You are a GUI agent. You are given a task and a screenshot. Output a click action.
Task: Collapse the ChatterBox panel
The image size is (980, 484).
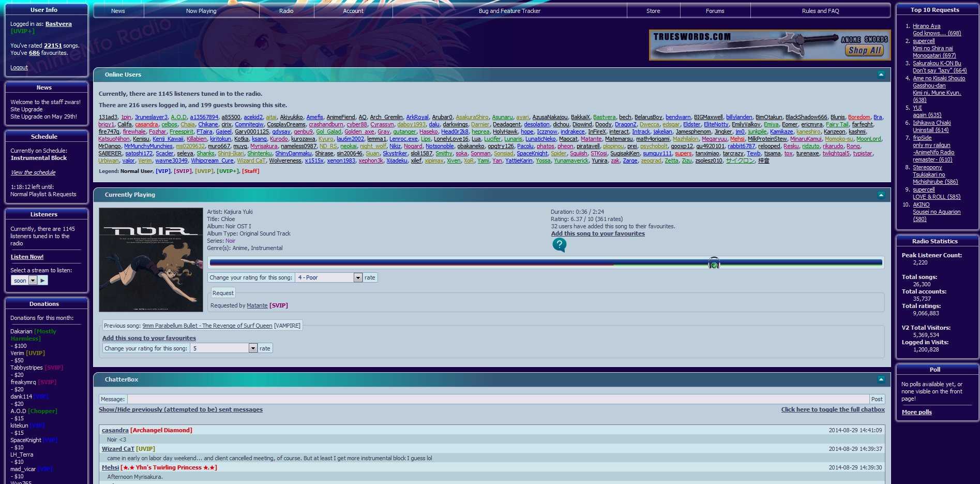click(x=881, y=379)
